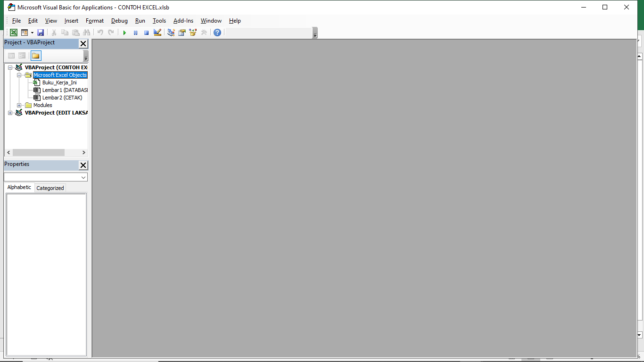Image resolution: width=644 pixels, height=362 pixels.
Task: Click the Break pause icon
Action: (x=135, y=33)
